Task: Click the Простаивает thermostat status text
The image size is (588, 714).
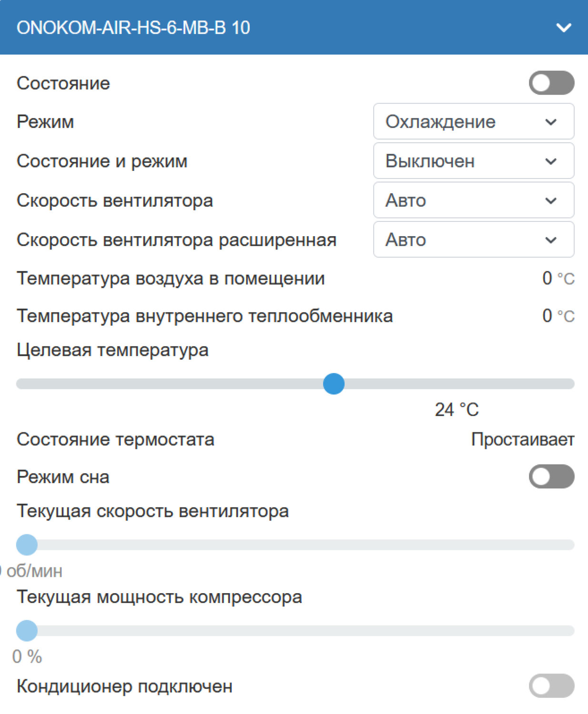Action: click(522, 439)
